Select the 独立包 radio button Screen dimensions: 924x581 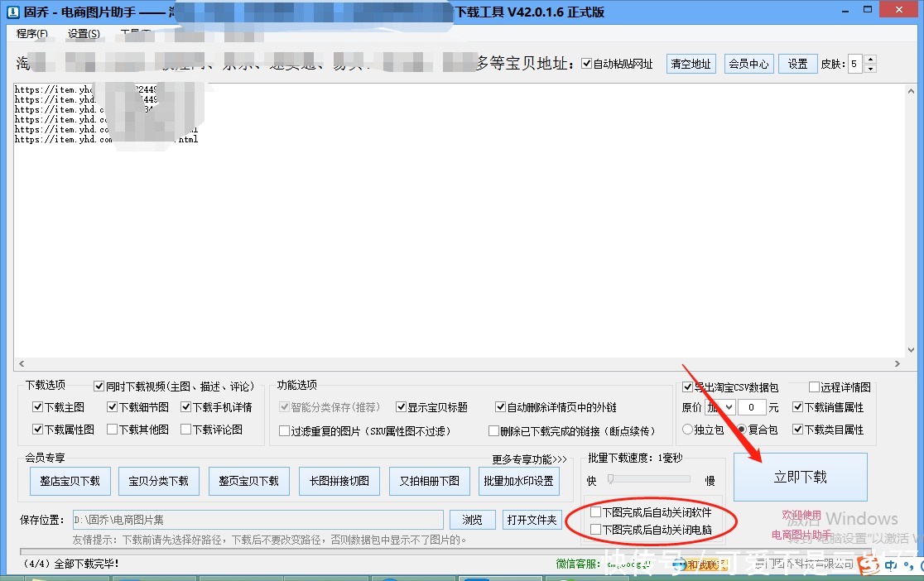point(688,429)
